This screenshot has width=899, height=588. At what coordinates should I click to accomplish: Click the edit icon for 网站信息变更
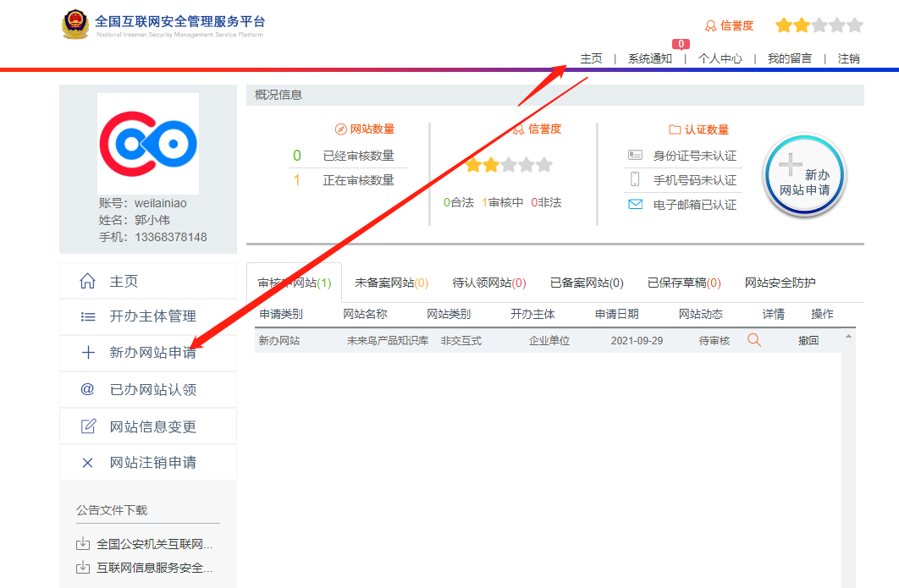point(87,426)
